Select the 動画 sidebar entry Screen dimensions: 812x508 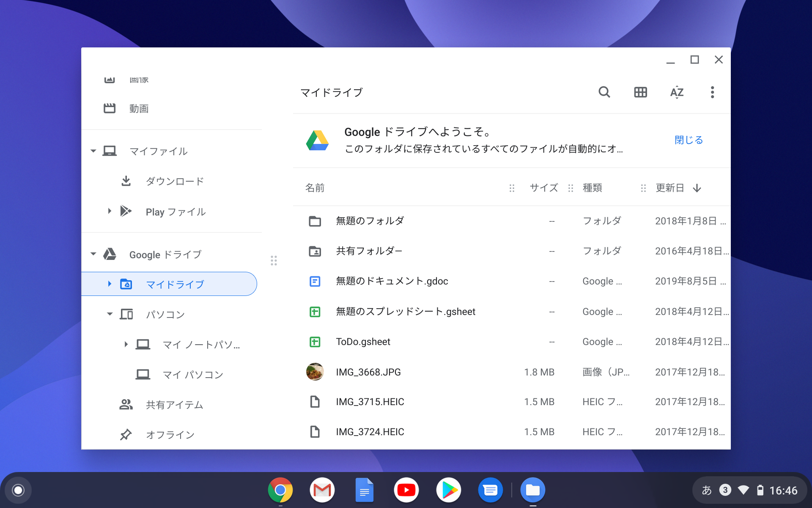139,108
